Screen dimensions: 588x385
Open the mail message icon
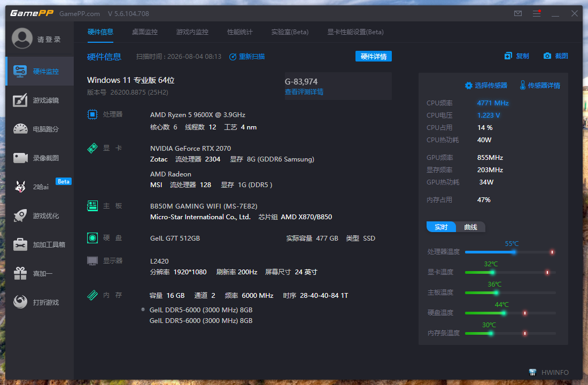(x=518, y=13)
